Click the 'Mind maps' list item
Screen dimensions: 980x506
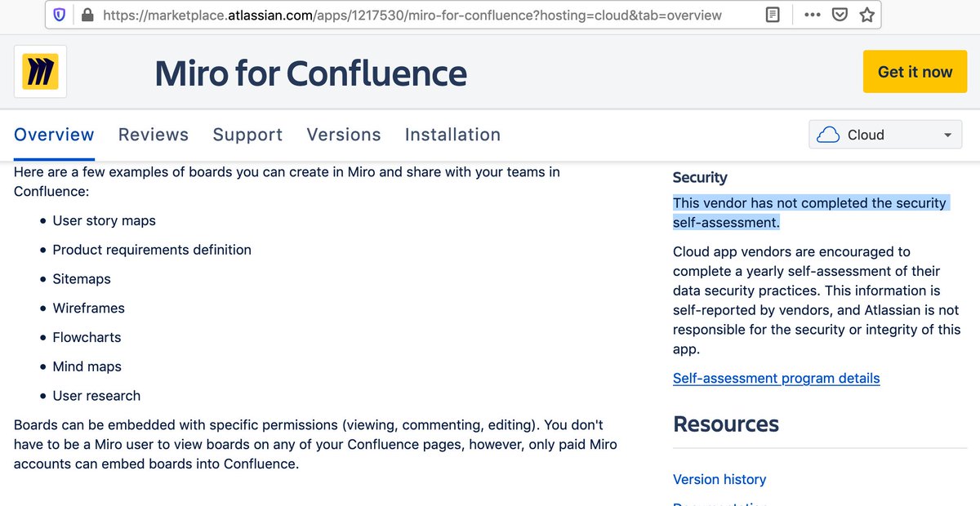(x=87, y=366)
